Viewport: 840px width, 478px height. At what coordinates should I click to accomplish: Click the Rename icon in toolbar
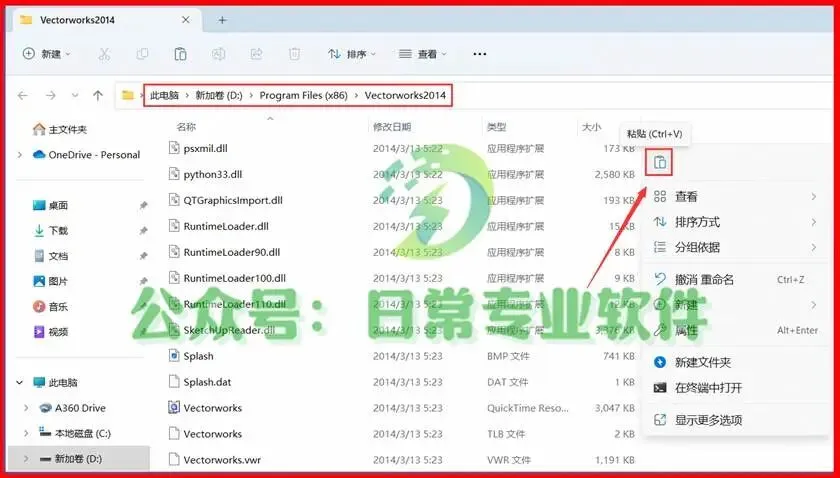pos(218,54)
